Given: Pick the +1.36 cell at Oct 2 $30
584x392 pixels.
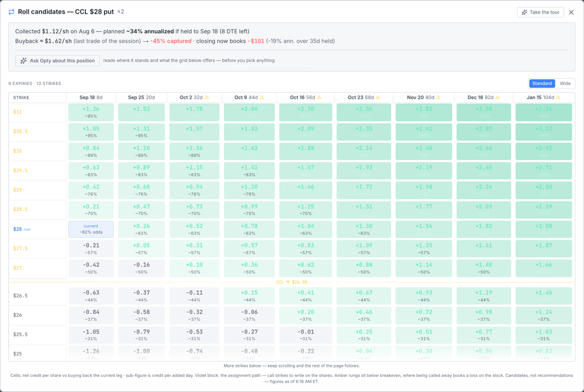Looking at the screenshot, I should coord(194,152).
